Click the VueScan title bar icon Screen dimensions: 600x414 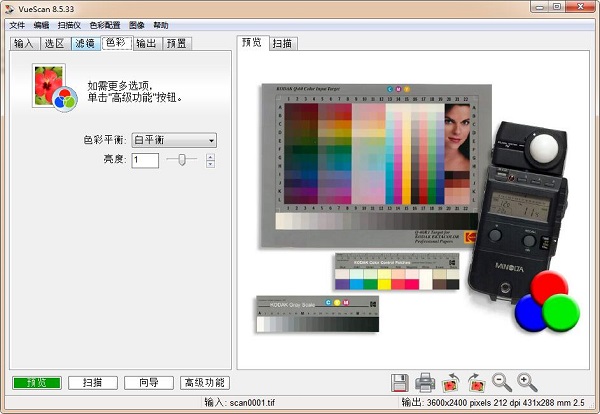[x=9, y=7]
